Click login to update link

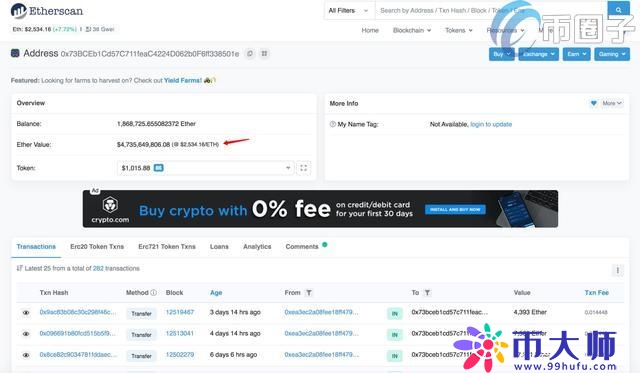tap(491, 124)
